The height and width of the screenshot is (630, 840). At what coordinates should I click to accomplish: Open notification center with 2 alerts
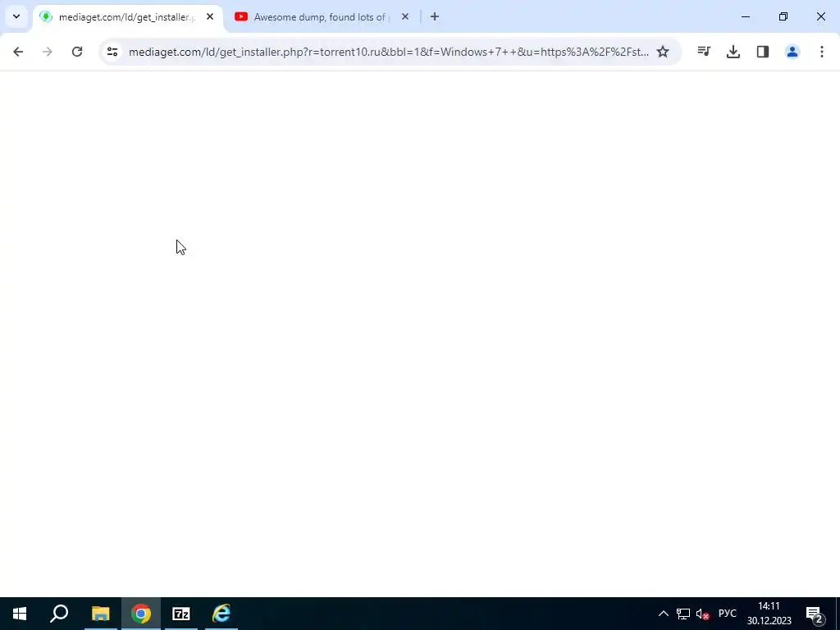[814, 614]
